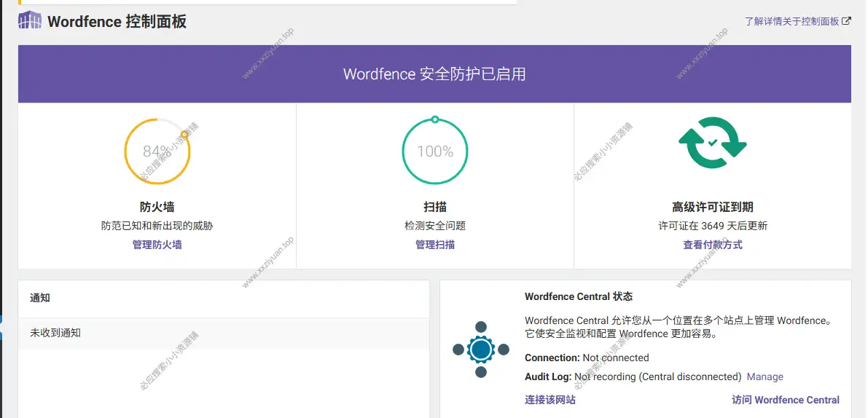This screenshot has height=418, width=868.
Task: Click the external link icon beside 了解详情
Action: click(x=846, y=21)
